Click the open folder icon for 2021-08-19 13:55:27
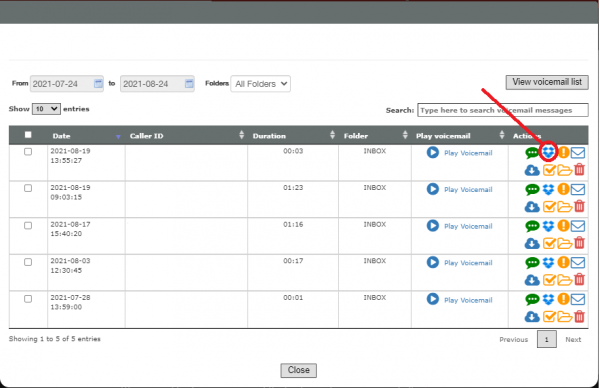The image size is (600, 388). coord(564,170)
